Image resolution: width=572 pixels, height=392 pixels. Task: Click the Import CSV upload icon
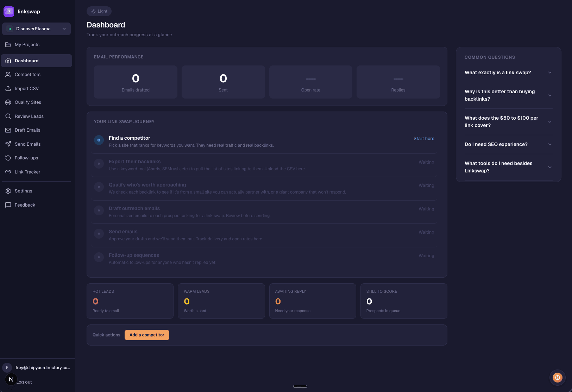pyautogui.click(x=8, y=89)
